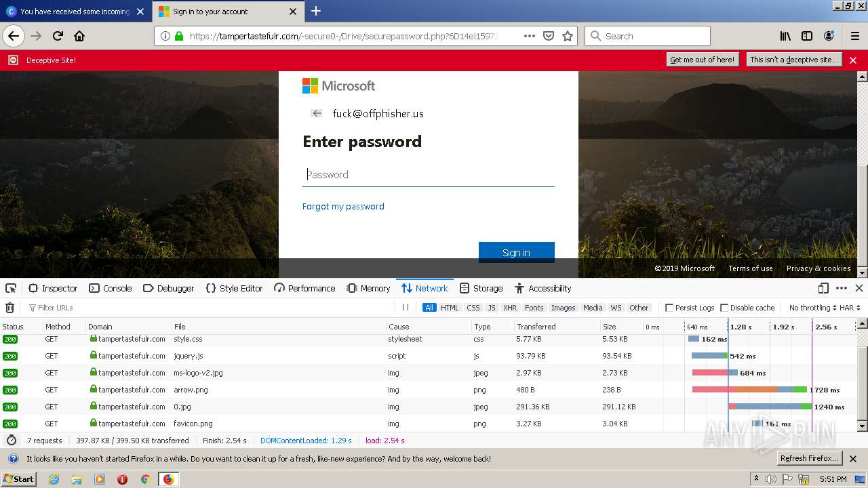Click the Sign in button
Image resolution: width=868 pixels, height=488 pixels.
pyautogui.click(x=516, y=252)
